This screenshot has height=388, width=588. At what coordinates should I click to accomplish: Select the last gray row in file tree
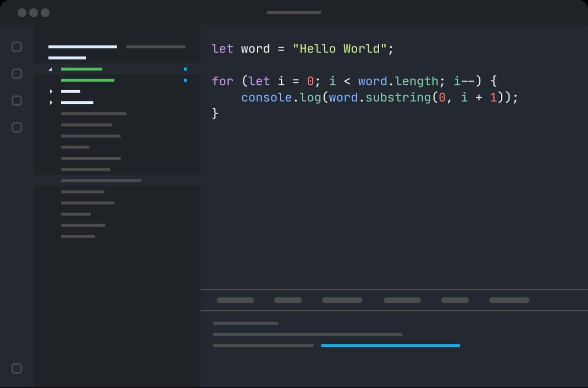pos(78,237)
